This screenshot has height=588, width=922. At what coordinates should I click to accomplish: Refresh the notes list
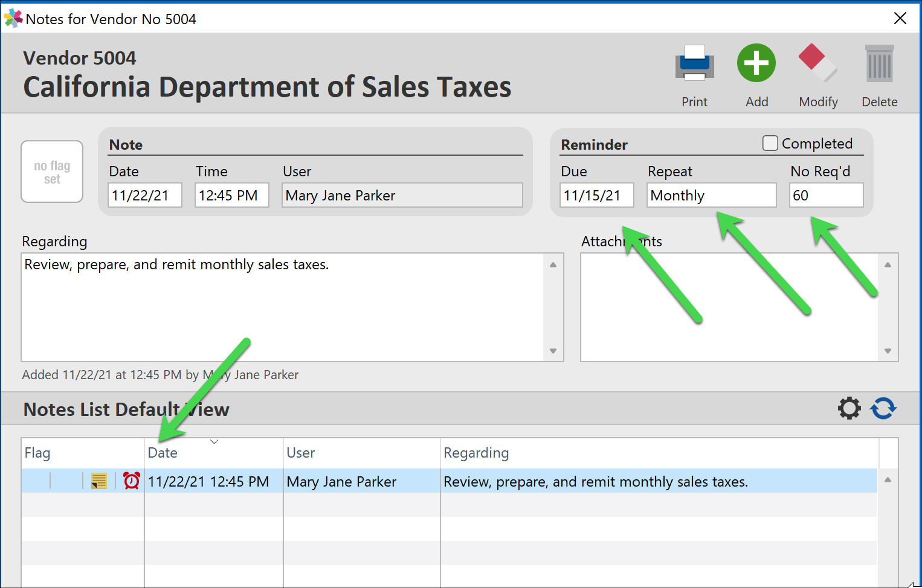[x=883, y=408]
